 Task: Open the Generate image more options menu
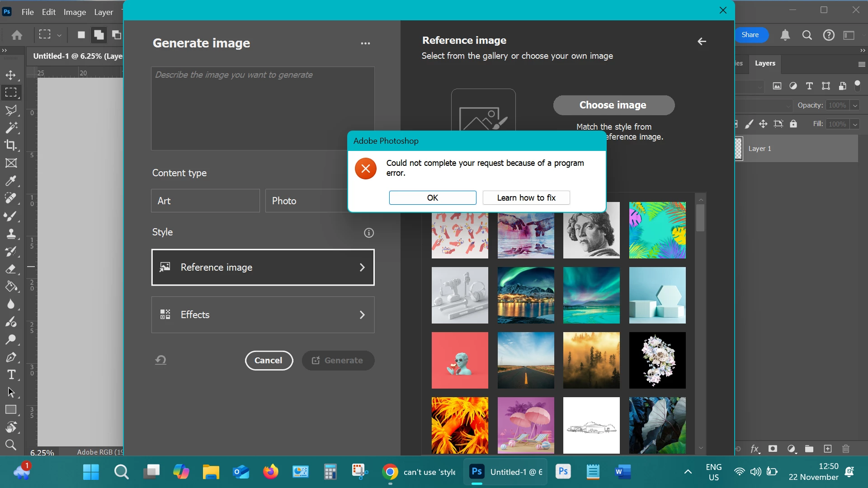coord(365,43)
